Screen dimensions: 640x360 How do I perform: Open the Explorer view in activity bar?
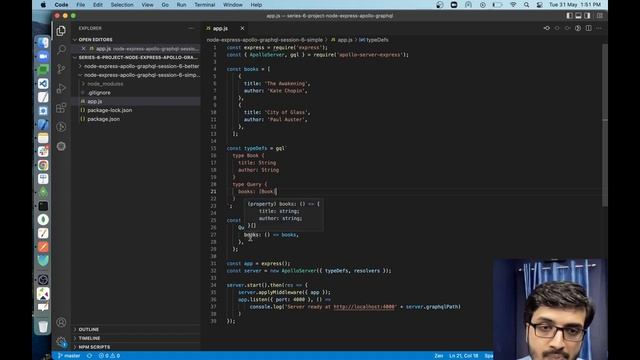61,31
